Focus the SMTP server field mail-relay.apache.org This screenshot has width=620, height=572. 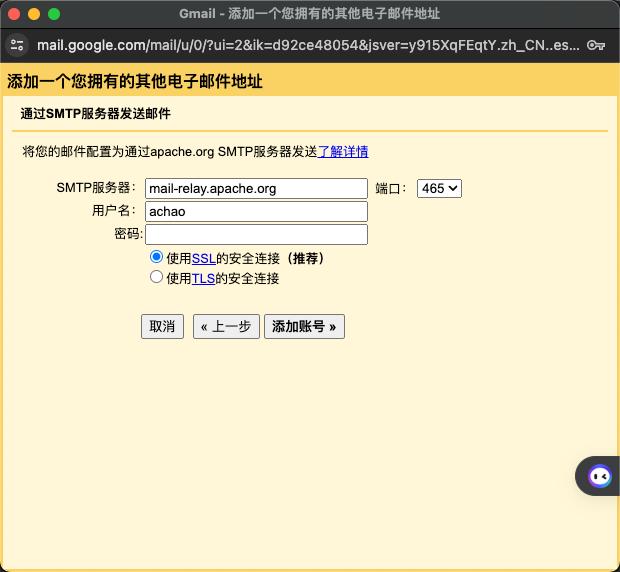pyautogui.click(x=256, y=188)
